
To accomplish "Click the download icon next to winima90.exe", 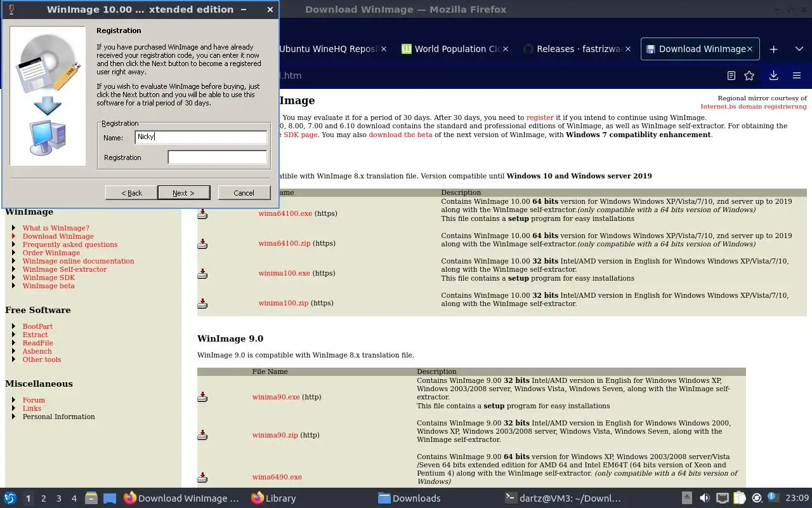I will pyautogui.click(x=202, y=398).
